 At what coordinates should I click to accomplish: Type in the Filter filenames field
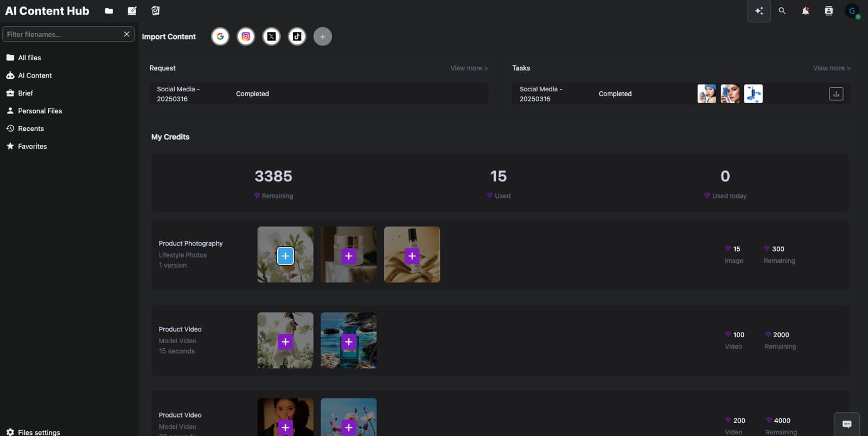tap(62, 34)
